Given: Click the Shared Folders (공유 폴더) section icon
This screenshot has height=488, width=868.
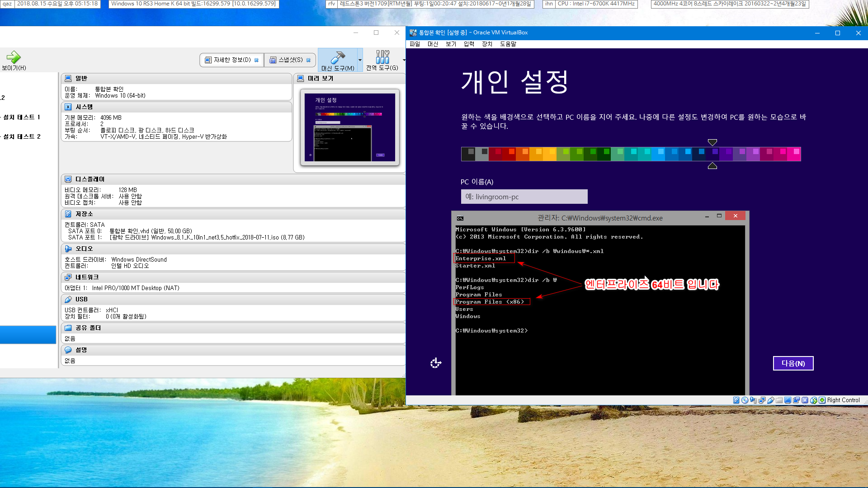Looking at the screenshot, I should coord(68,328).
